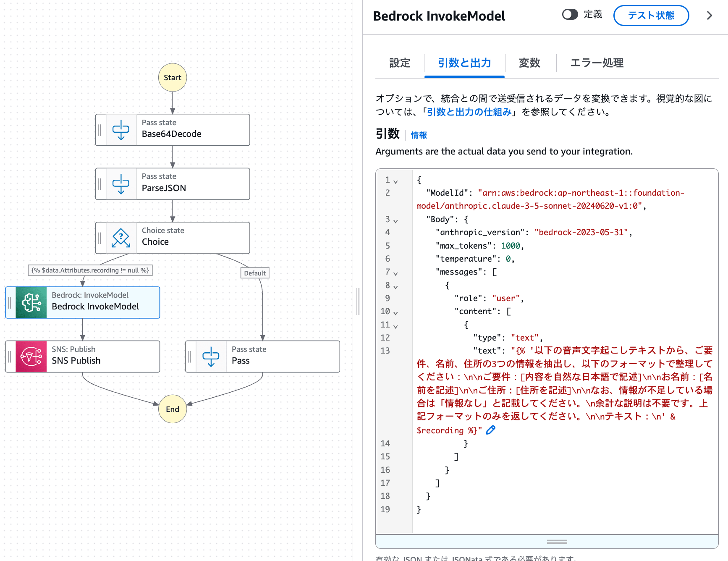The image size is (728, 561).
Task: Grab the Base64Decode drag handle
Action: point(100,130)
